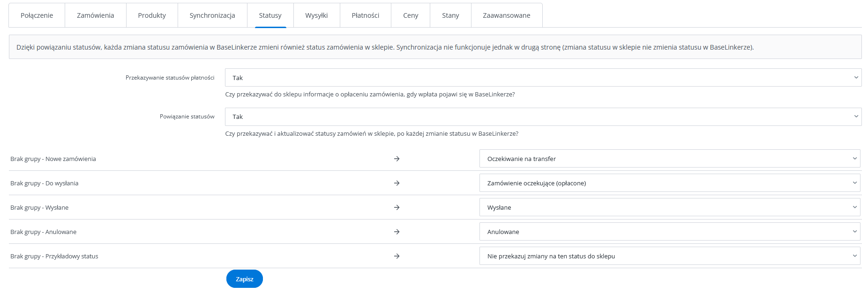
Task: Select the Synchronizacja tab
Action: click(x=212, y=15)
